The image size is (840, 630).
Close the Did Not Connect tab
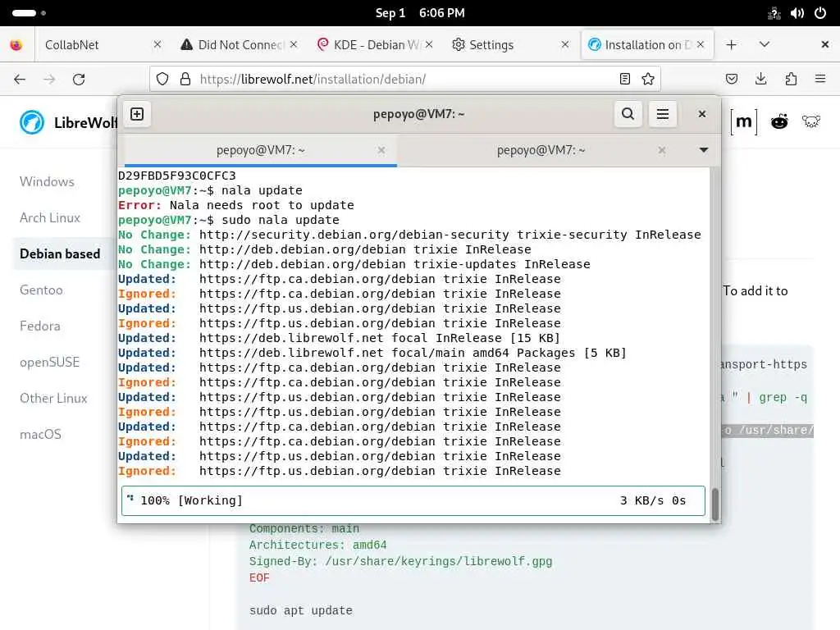click(x=294, y=44)
